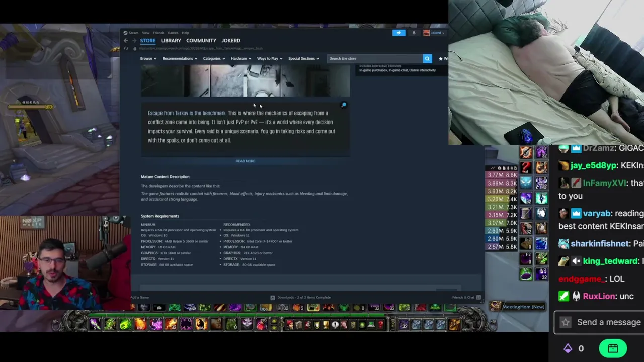Click RuxLion's green sword badge
Viewport: 644px width, 362px height.
click(563, 297)
